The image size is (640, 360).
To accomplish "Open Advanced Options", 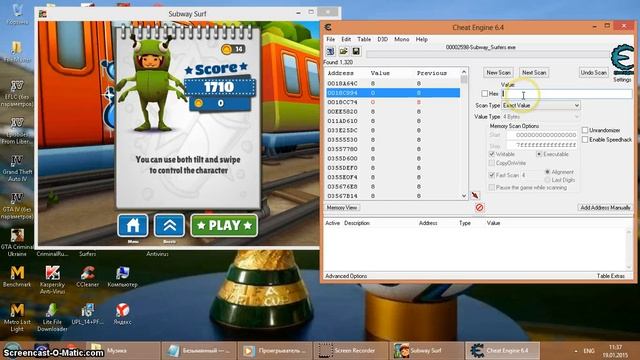I will tap(346, 276).
